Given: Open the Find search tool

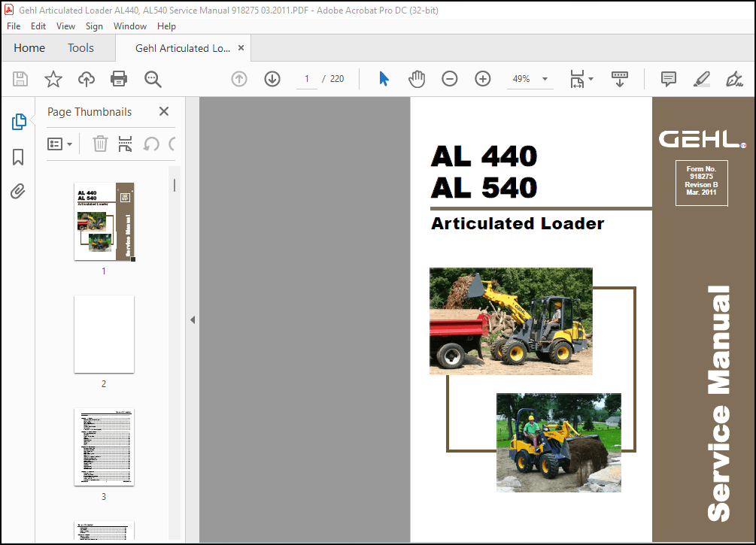Looking at the screenshot, I should coord(153,78).
